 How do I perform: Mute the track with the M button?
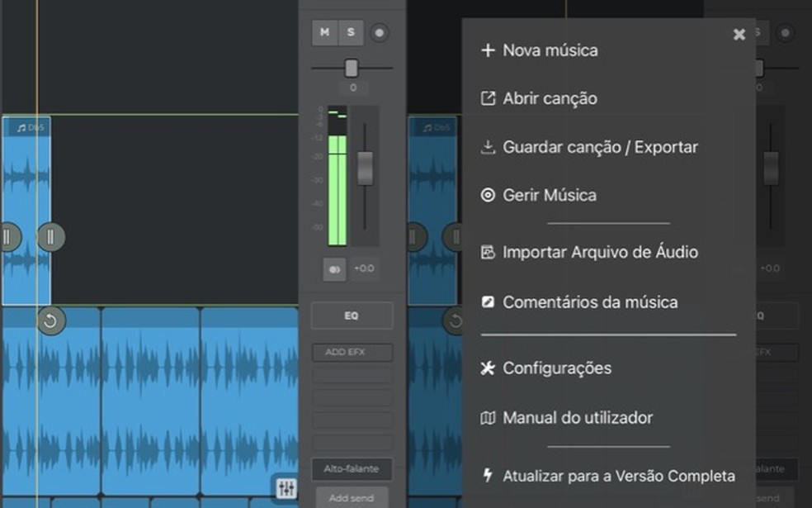click(x=325, y=33)
